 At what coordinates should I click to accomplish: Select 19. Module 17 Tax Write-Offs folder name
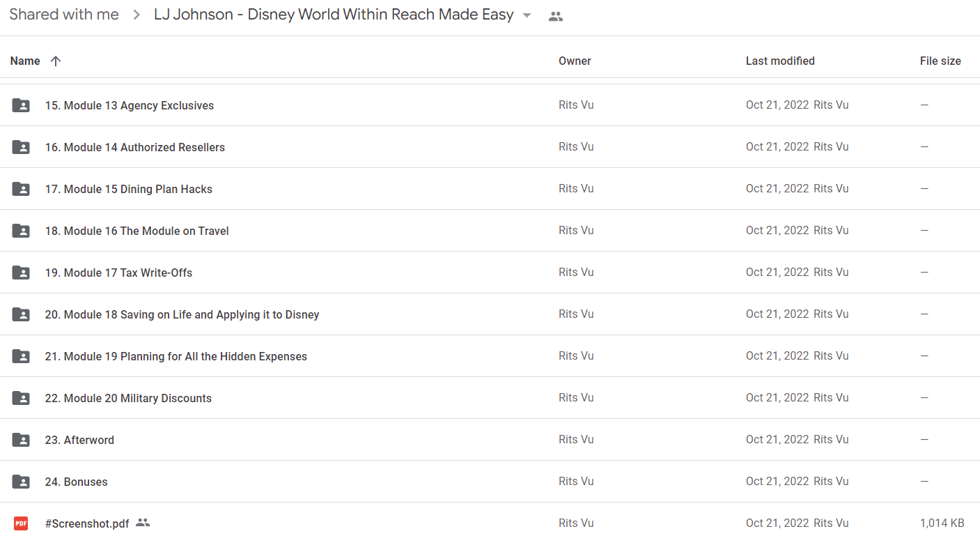[x=118, y=273]
